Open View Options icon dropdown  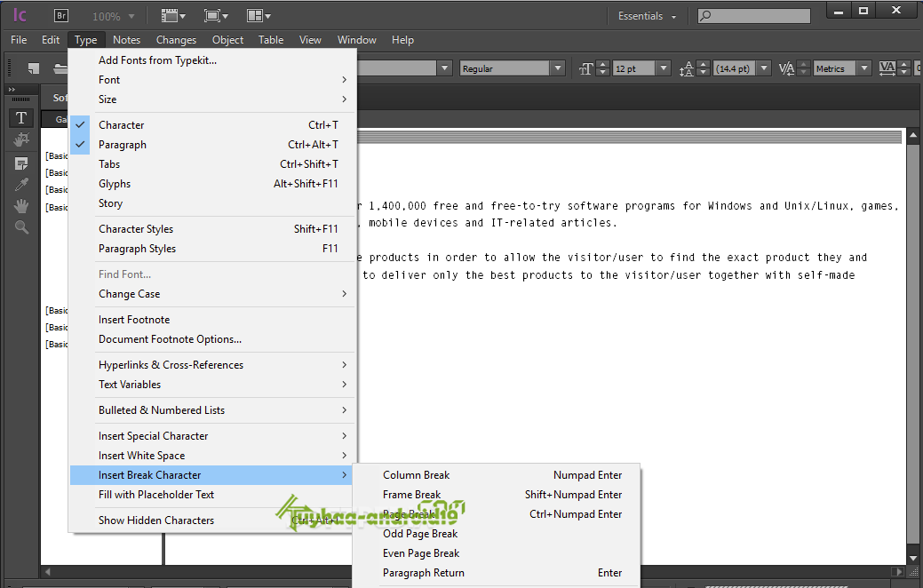click(x=173, y=16)
